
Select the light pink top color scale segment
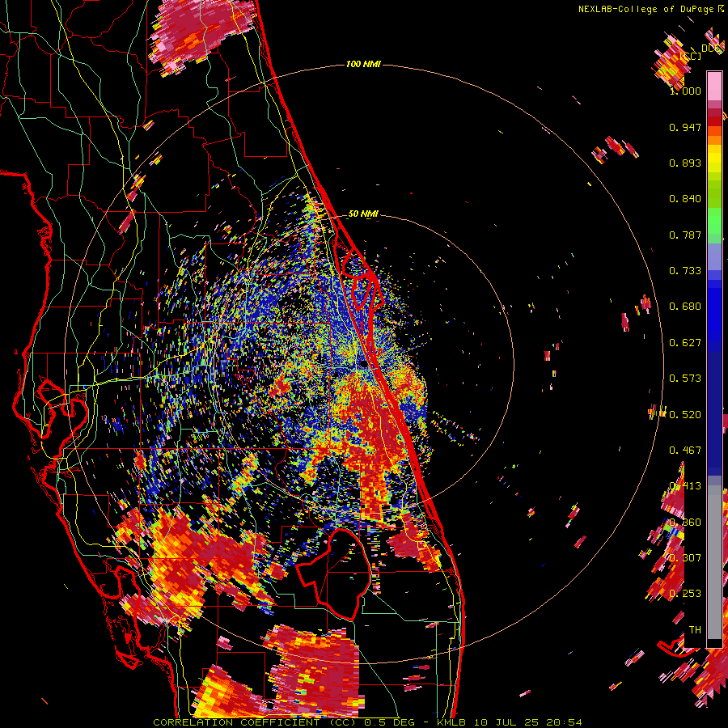click(714, 86)
